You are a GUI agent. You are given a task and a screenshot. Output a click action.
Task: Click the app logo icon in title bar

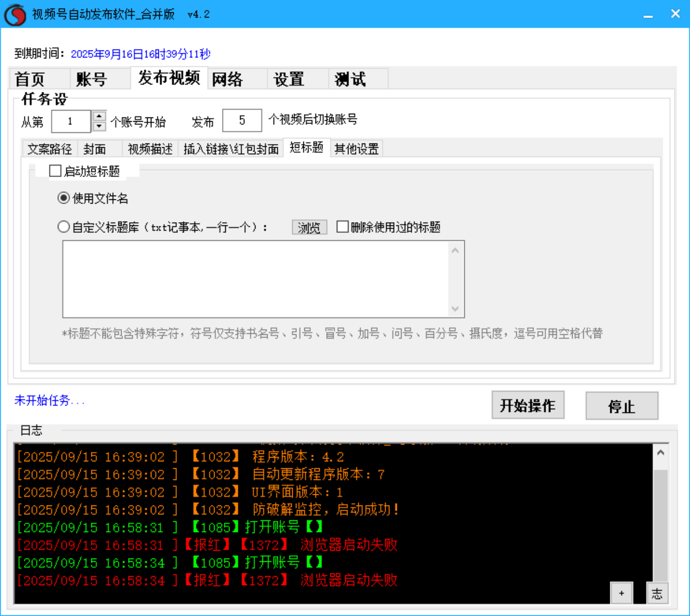pyautogui.click(x=15, y=14)
